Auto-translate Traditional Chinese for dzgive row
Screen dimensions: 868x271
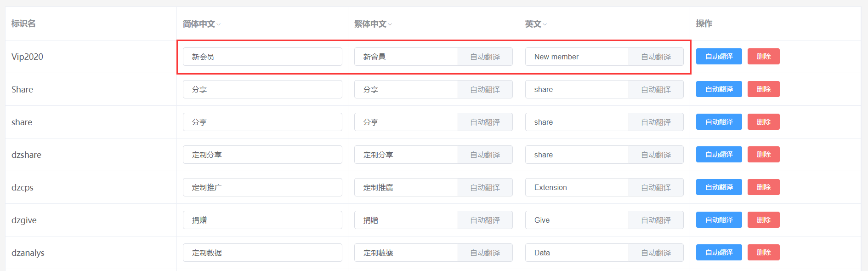pyautogui.click(x=485, y=220)
